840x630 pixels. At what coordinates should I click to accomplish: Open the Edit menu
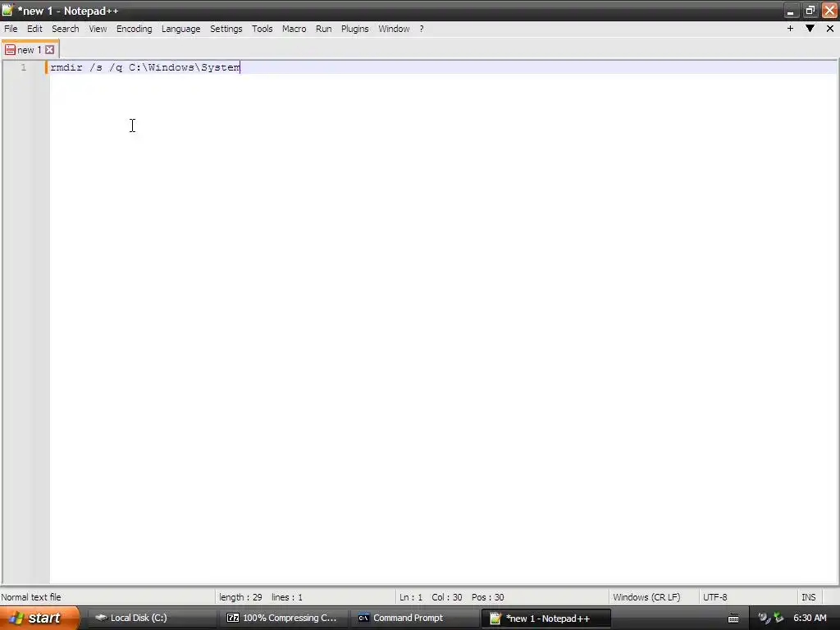34,29
